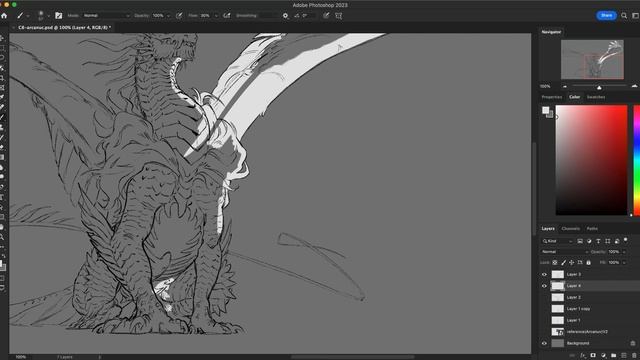Open the brush Opacity slider arrow

168,16
